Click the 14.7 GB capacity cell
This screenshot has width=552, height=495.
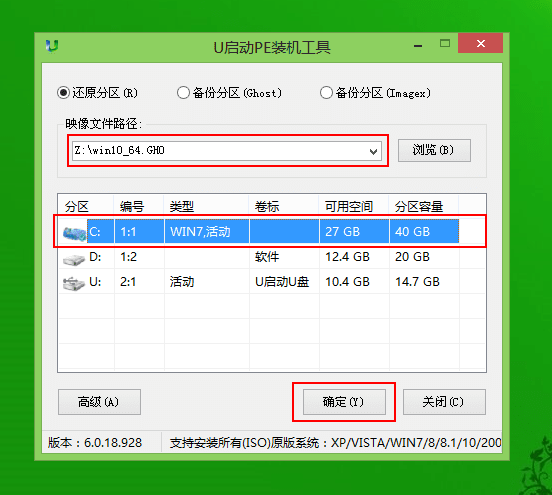(x=417, y=282)
